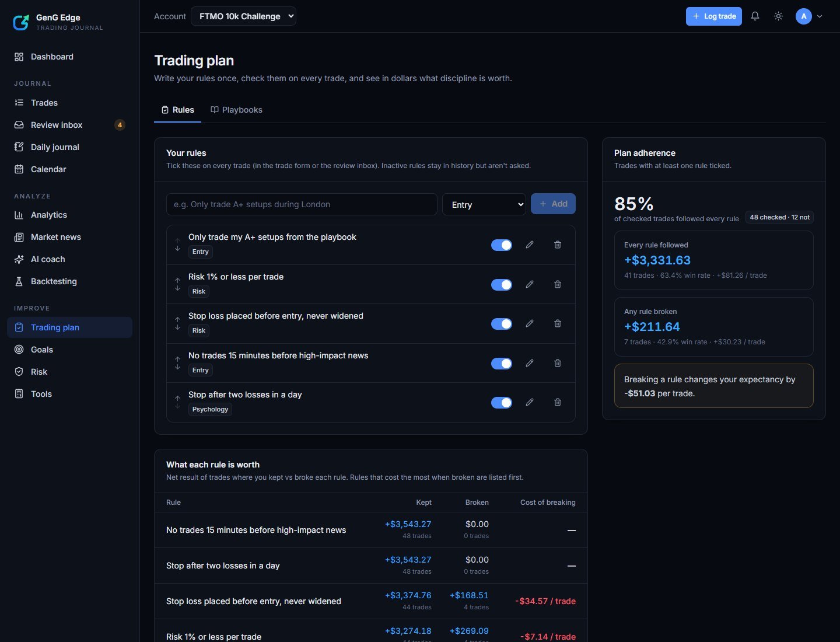Screen dimensions: 840x642
Task: Open Review inbox in sidebar
Action: [70, 125]
